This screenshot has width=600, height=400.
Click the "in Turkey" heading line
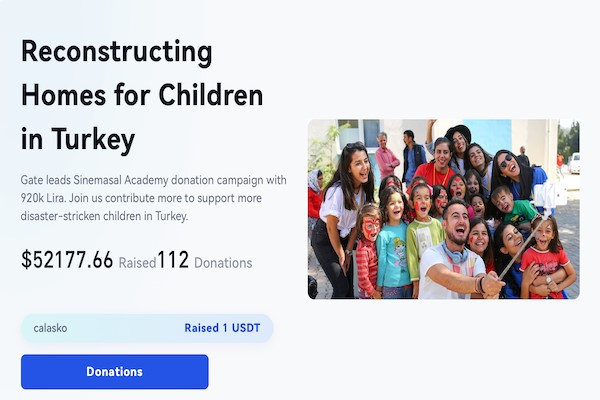point(77,140)
